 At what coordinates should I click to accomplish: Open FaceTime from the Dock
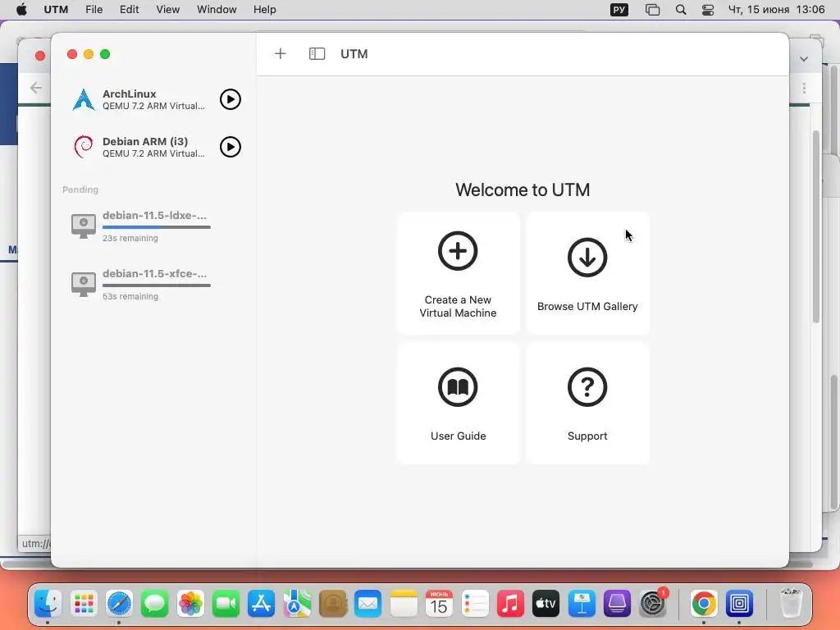(x=226, y=604)
